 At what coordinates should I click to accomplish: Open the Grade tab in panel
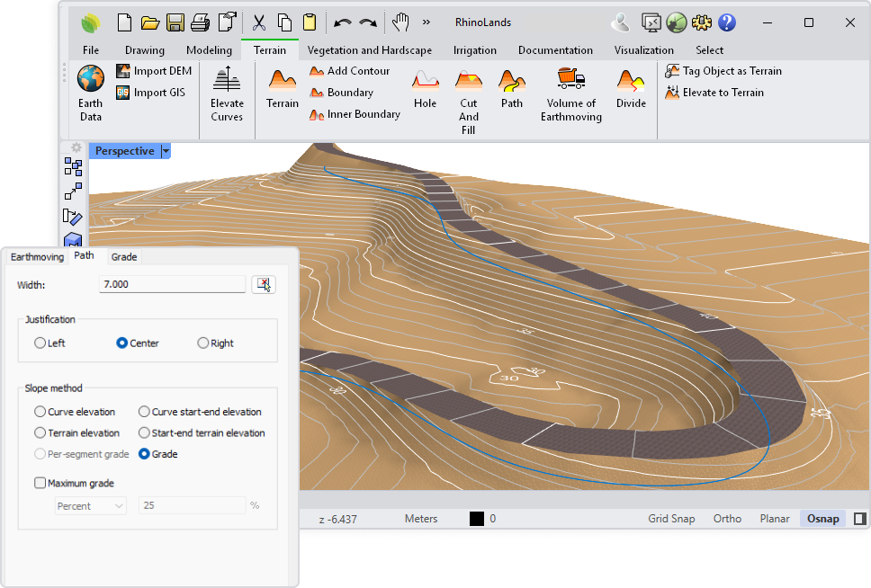[x=124, y=257]
